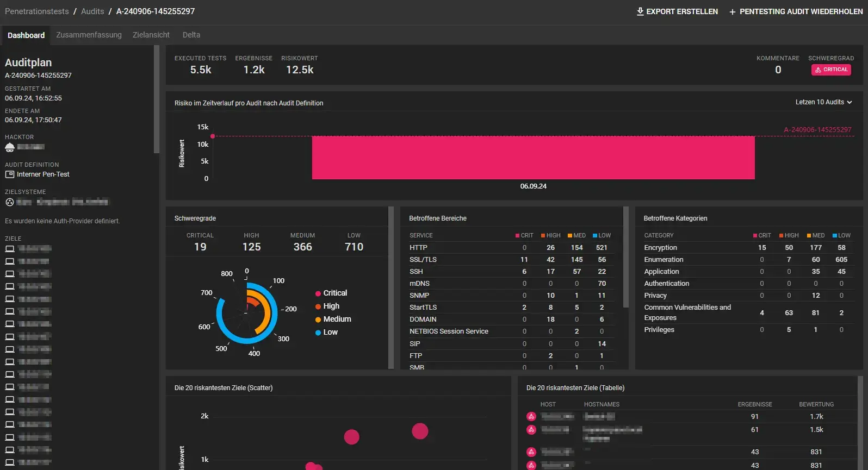Image resolution: width=868 pixels, height=470 pixels.
Task: Click the eighth laptop icon in Ziele list
Action: click(10, 336)
